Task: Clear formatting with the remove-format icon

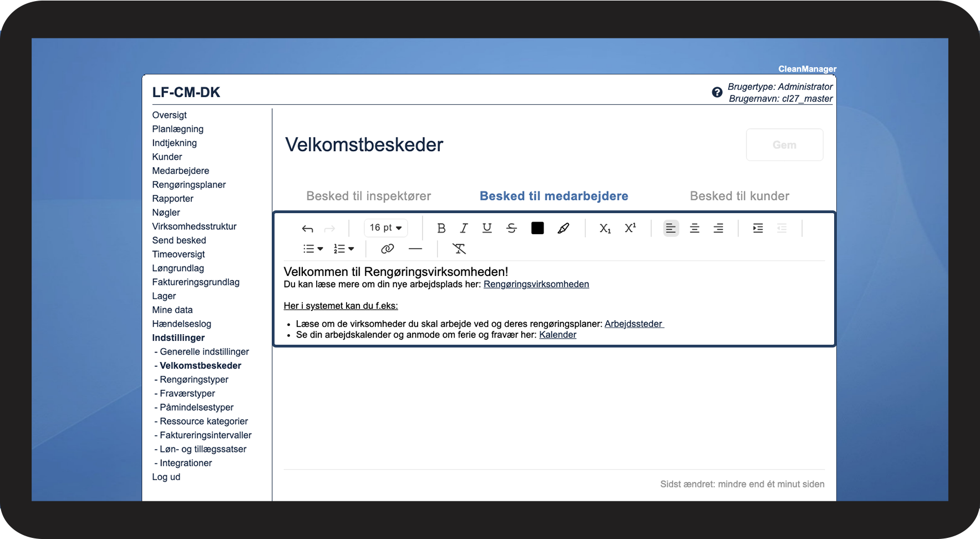Action: click(459, 248)
